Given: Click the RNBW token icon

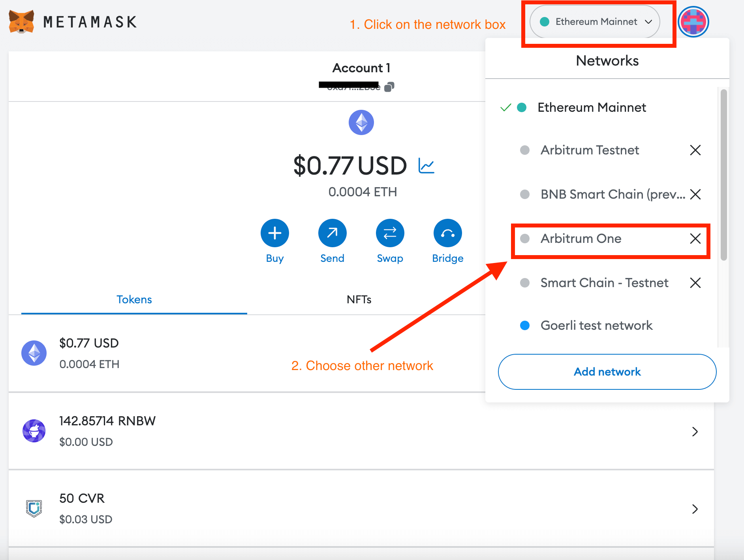Looking at the screenshot, I should 34,431.
